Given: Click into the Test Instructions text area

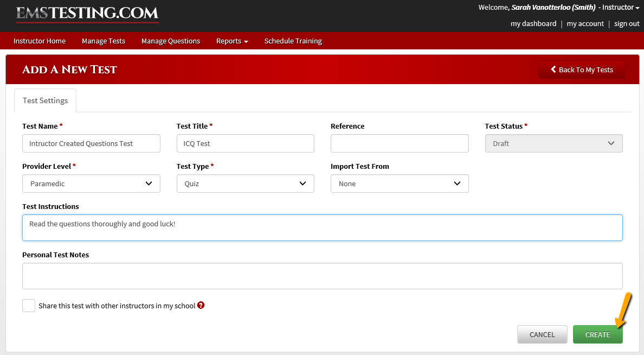Looking at the screenshot, I should 323,227.
